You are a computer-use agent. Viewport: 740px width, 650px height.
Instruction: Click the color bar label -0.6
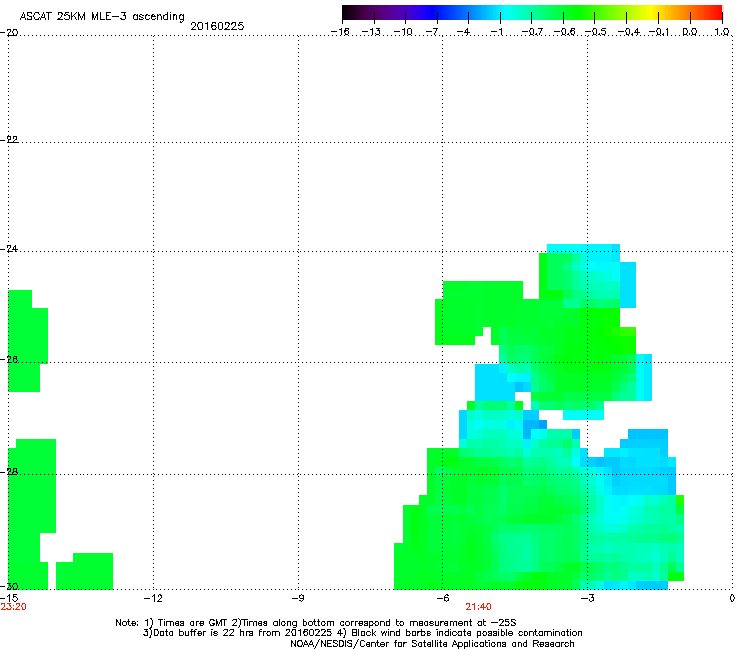[x=564, y=32]
